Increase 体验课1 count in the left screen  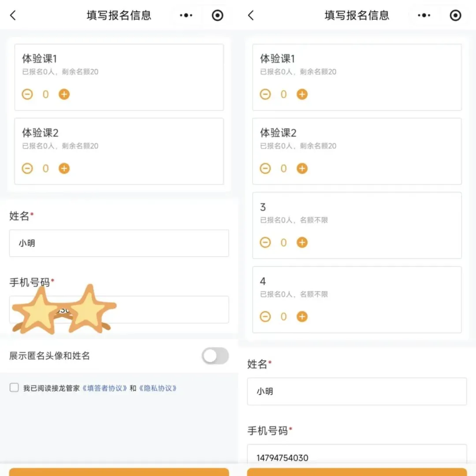(x=64, y=94)
